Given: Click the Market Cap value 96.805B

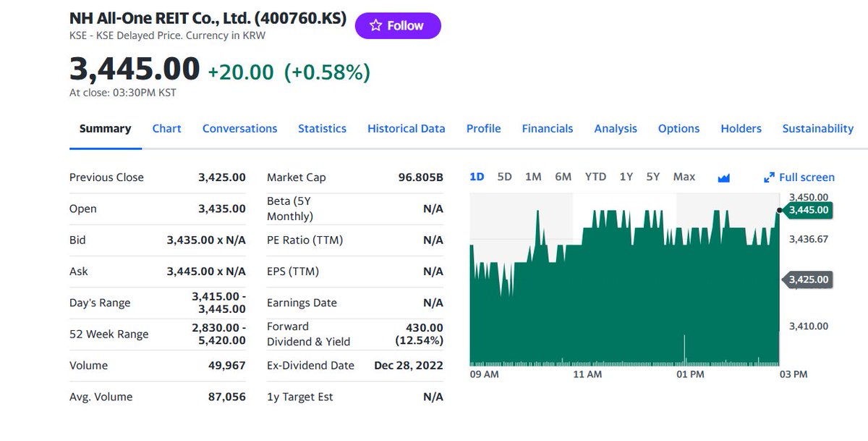Looking at the screenshot, I should (x=421, y=177).
